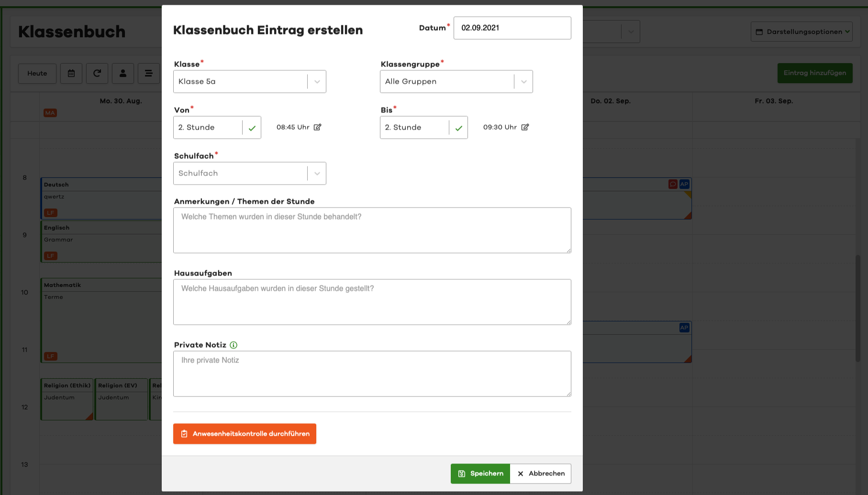Viewport: 868px width, 495px height.
Task: Click the person icon in the toolbar
Action: [123, 73]
